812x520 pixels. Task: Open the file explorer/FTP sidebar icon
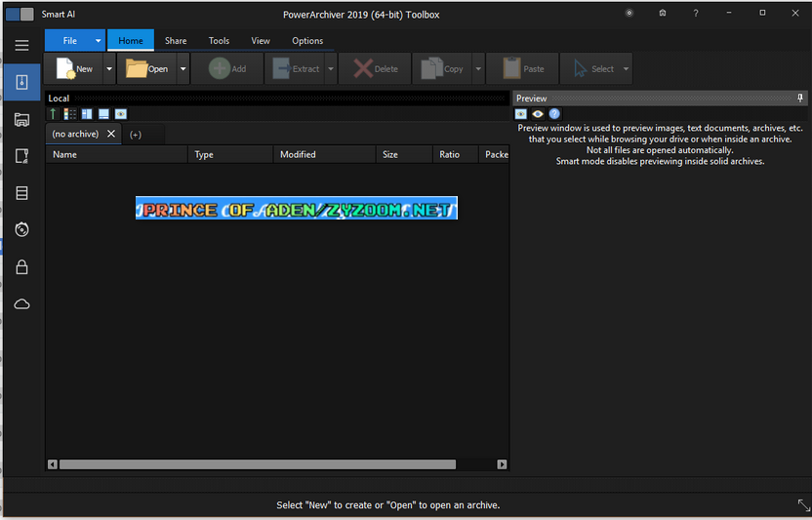pyautogui.click(x=21, y=120)
